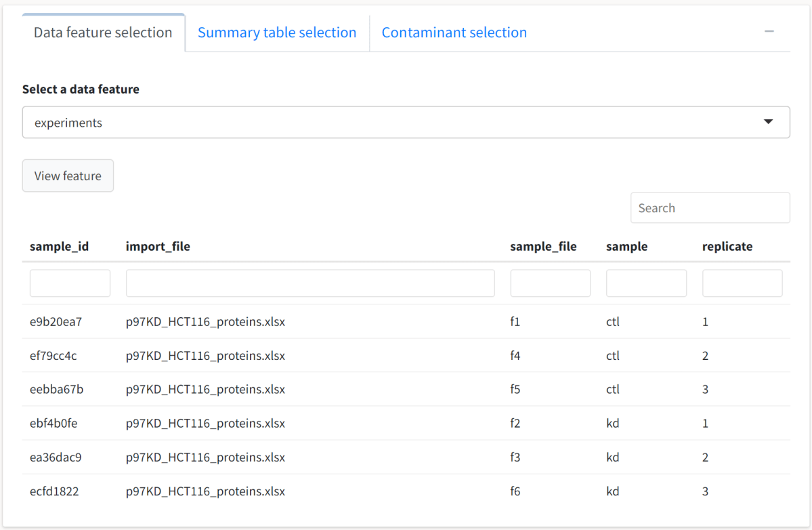812x530 pixels.
Task: Click the sample column filter box
Action: click(x=646, y=283)
